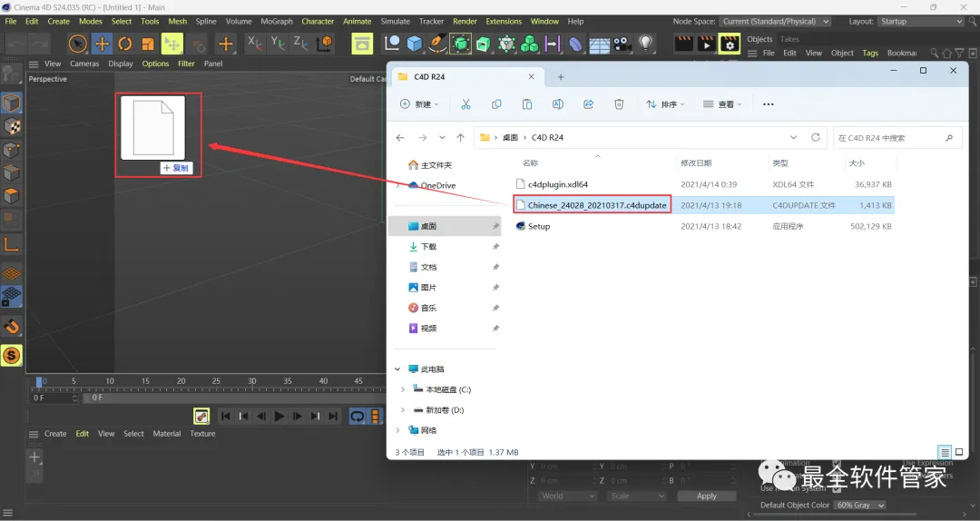Activate the Scale tool
The image size is (980, 521).
(148, 44)
